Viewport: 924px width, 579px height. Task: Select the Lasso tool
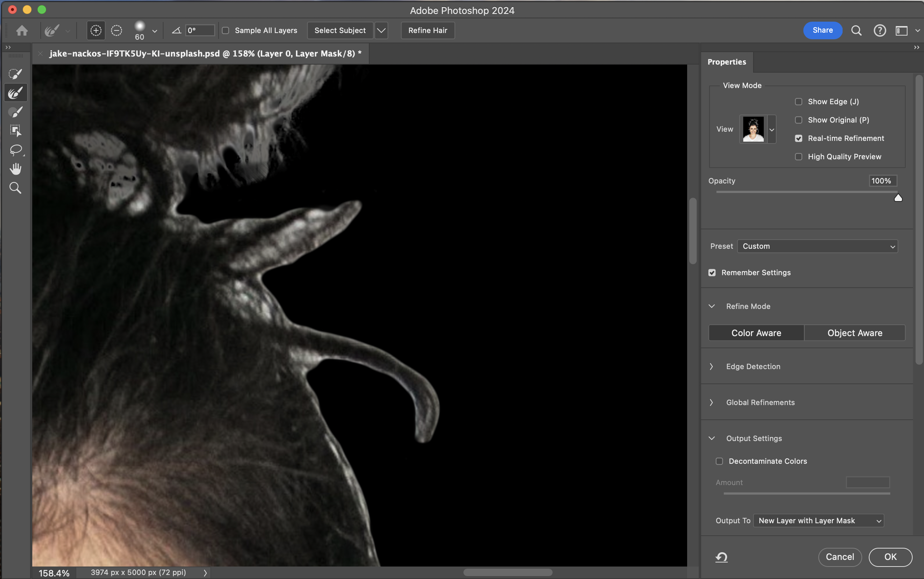pos(15,150)
